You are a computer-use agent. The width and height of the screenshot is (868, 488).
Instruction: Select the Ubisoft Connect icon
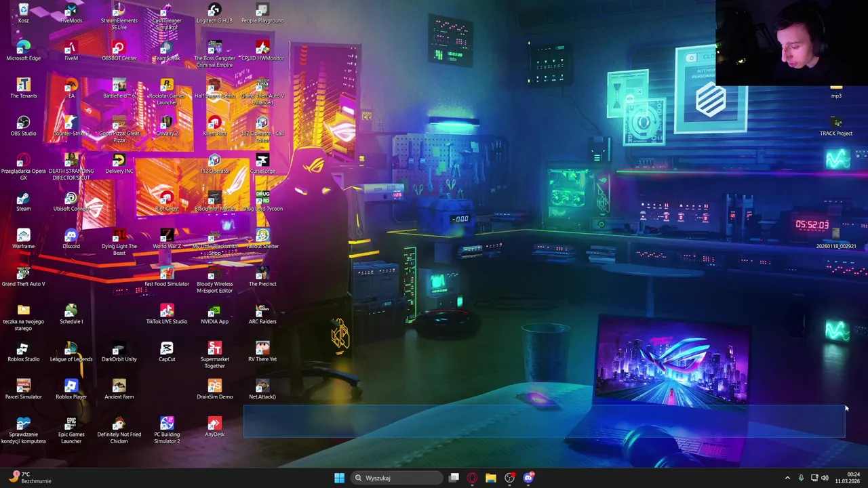tap(71, 201)
